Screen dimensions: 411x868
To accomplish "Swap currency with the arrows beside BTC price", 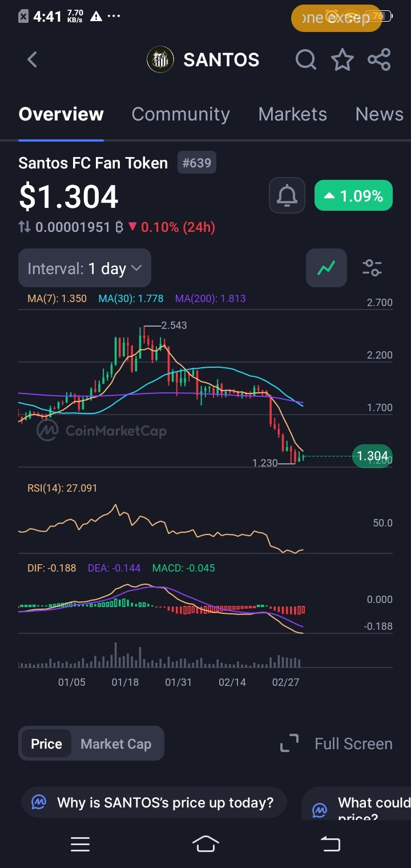I will [25, 227].
